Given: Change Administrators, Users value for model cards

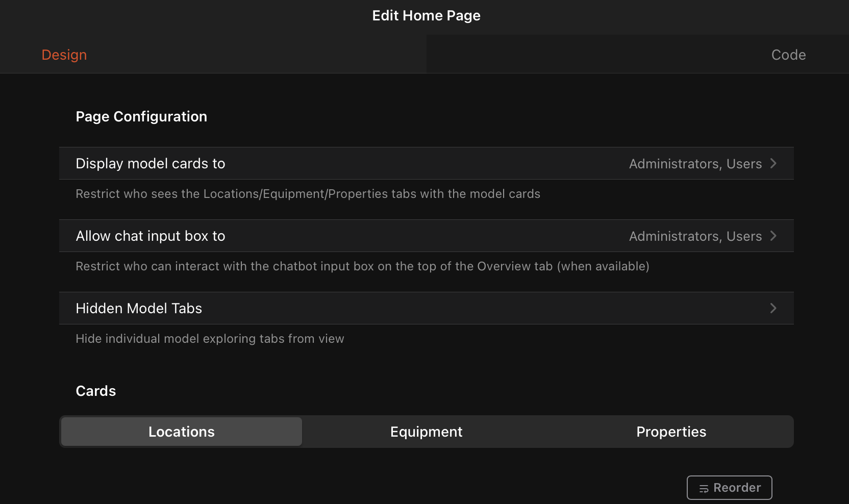Looking at the screenshot, I should tap(695, 164).
